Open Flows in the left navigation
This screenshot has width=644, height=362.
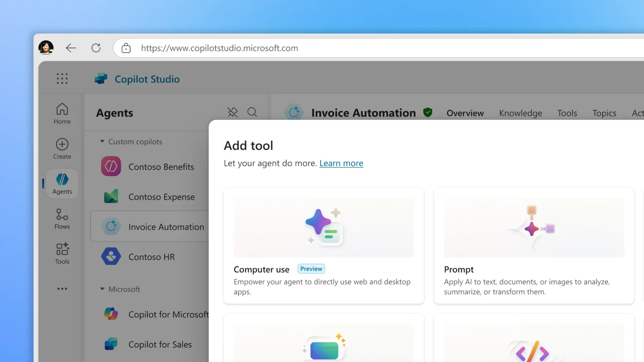tap(62, 219)
